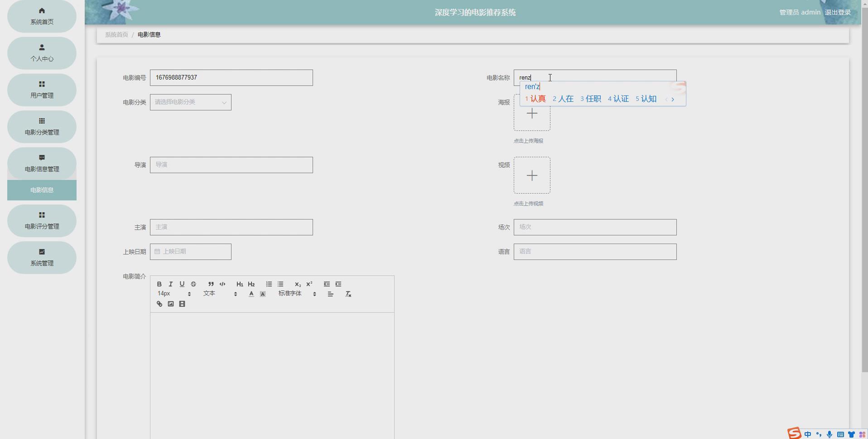Viewport: 868px width, 439px height.
Task: Create a bulleted list
Action: click(x=280, y=284)
